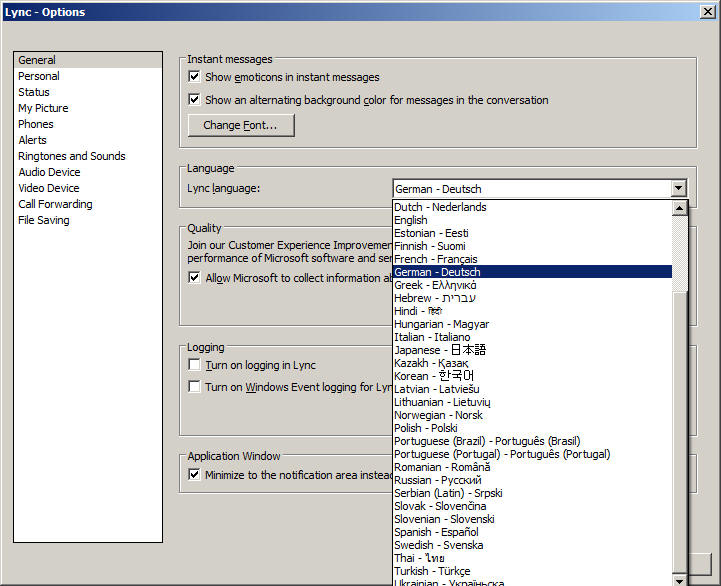This screenshot has height=586, width=721.
Task: Choose Slovak - Slovenčina language
Action: pyautogui.click(x=532, y=506)
